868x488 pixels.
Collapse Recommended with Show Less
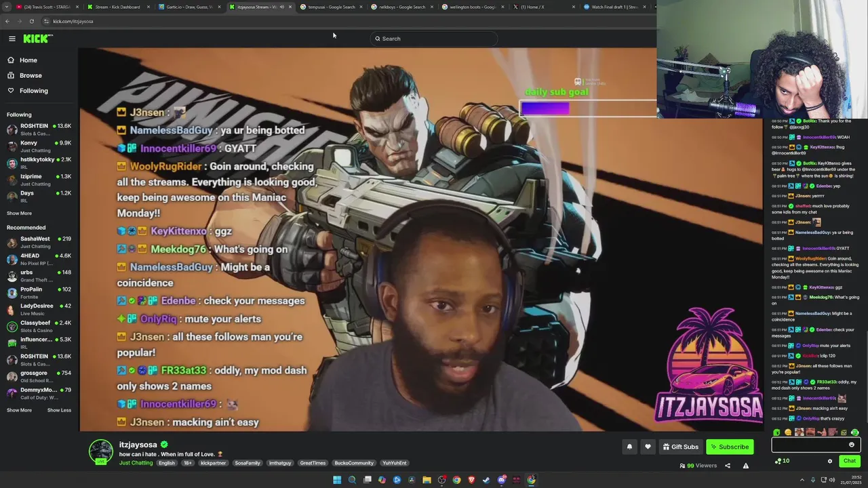click(x=59, y=410)
